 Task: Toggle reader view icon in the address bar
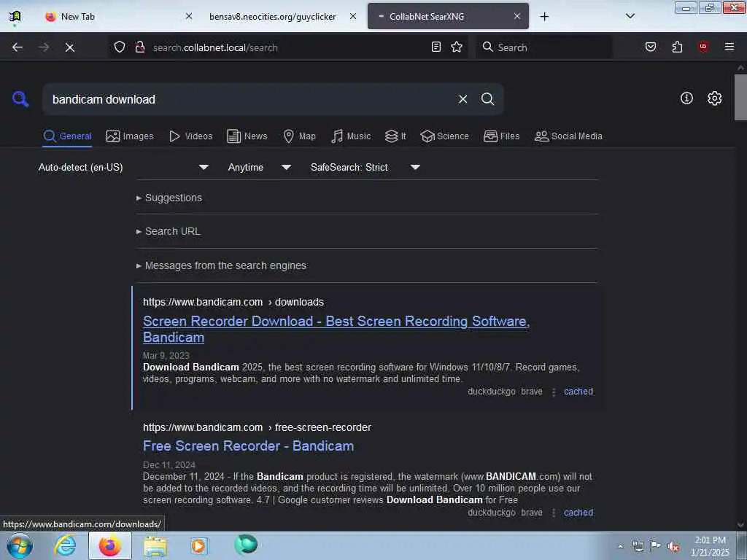(x=436, y=47)
